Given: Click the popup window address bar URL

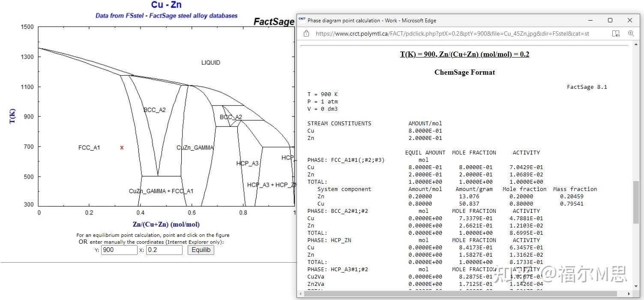Looking at the screenshot, I should (x=452, y=33).
